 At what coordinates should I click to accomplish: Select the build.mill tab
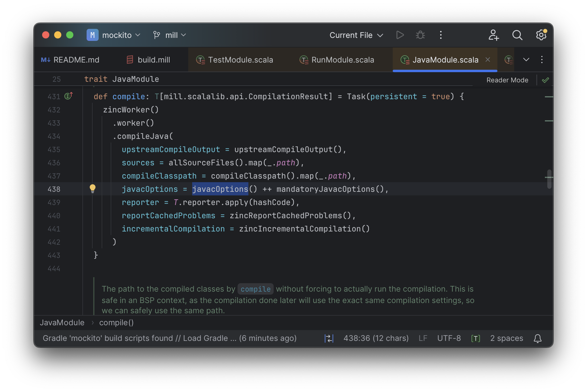154,59
